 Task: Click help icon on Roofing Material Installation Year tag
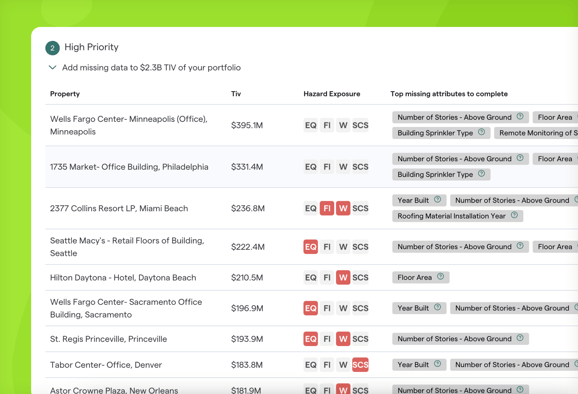pos(514,215)
